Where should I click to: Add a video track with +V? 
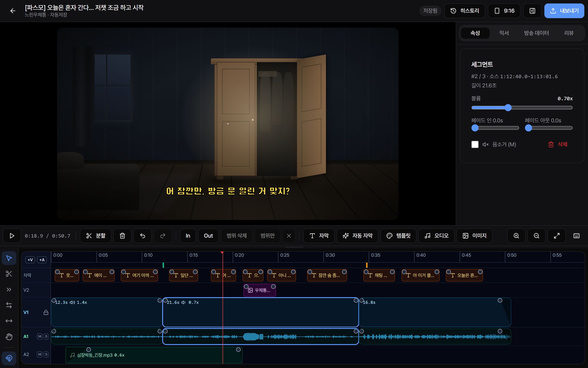click(x=30, y=260)
